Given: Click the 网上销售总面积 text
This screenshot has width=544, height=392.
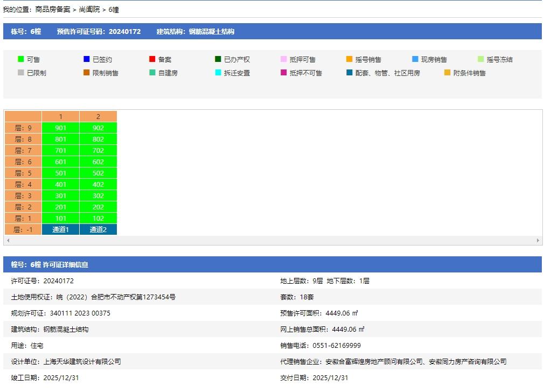Looking at the screenshot, I should pos(322,329).
